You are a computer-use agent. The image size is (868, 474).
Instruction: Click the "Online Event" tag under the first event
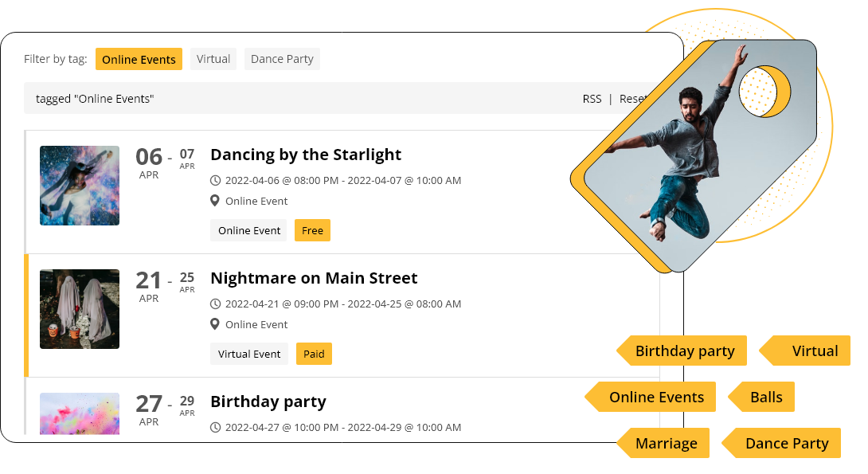tap(248, 230)
